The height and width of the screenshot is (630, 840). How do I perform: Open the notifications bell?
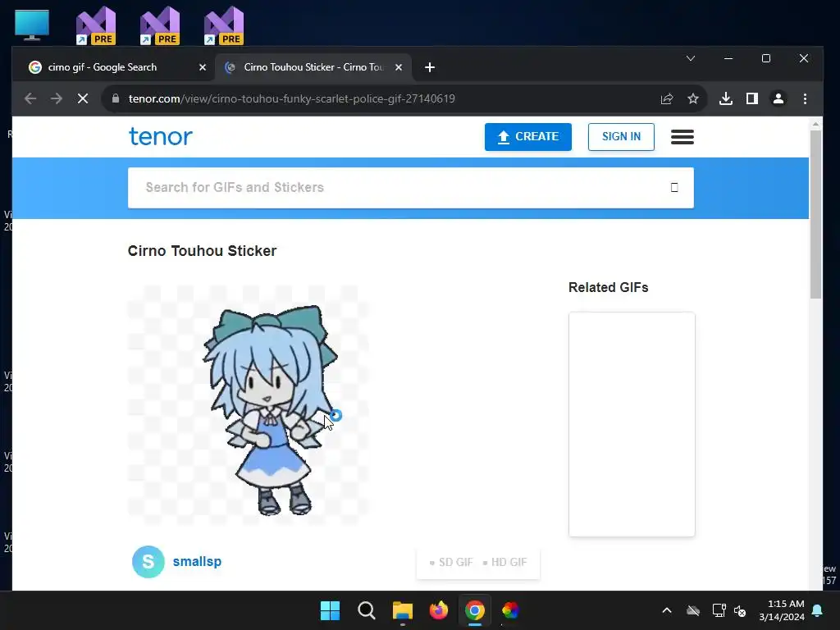click(x=818, y=610)
